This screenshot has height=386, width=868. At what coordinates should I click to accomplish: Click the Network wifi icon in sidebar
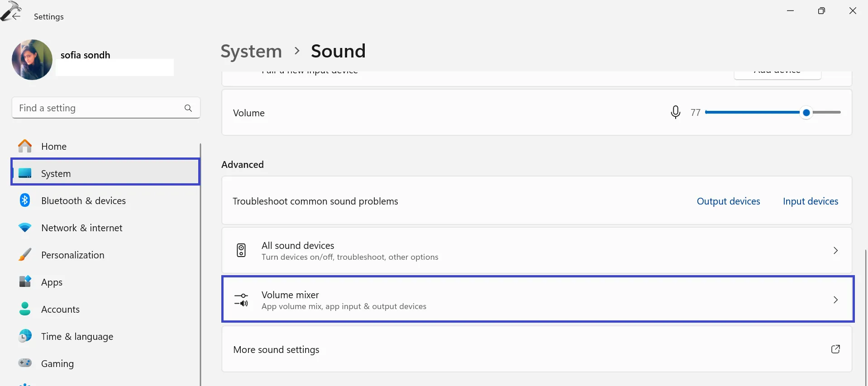click(25, 228)
